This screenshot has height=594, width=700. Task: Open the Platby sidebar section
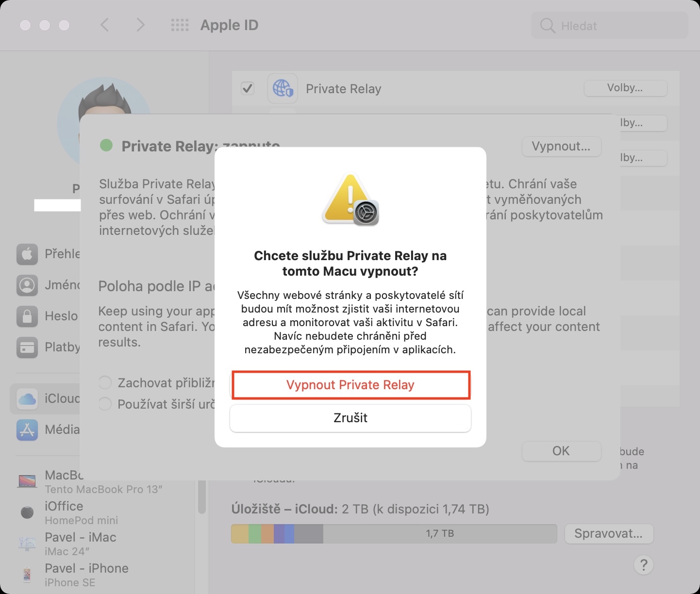click(x=48, y=347)
